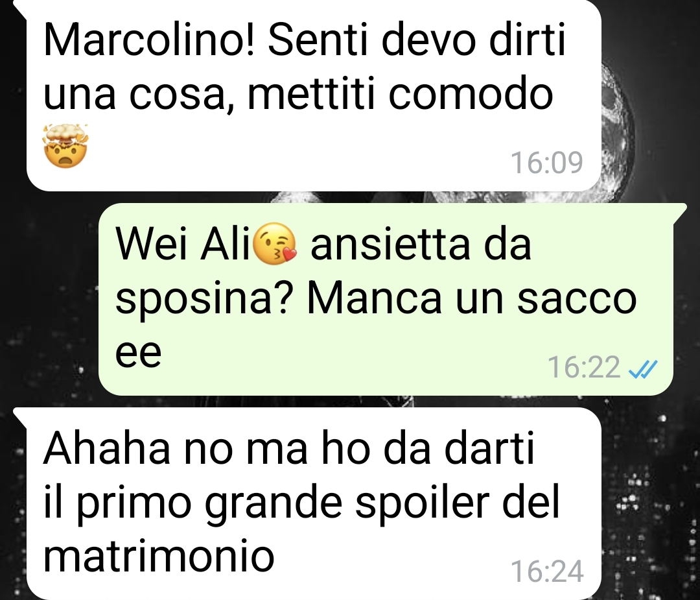Click the exploding head emoji

pyautogui.click(x=65, y=146)
